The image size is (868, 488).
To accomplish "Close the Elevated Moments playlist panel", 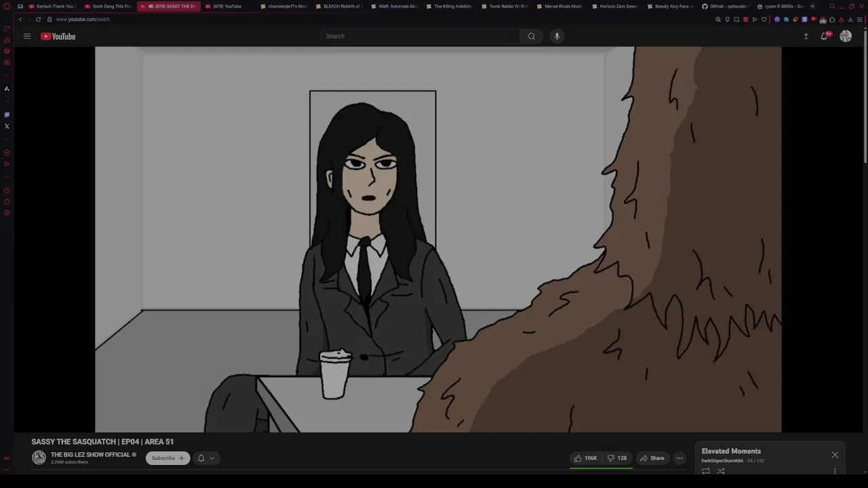I will click(x=835, y=455).
